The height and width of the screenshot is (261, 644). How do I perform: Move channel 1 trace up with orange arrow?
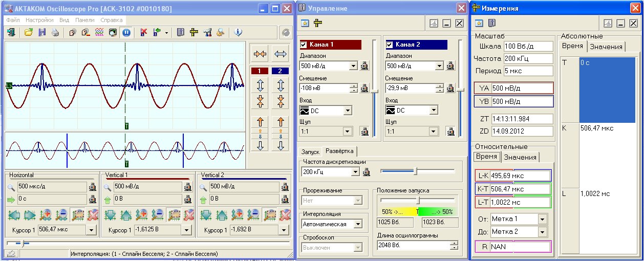260,122
